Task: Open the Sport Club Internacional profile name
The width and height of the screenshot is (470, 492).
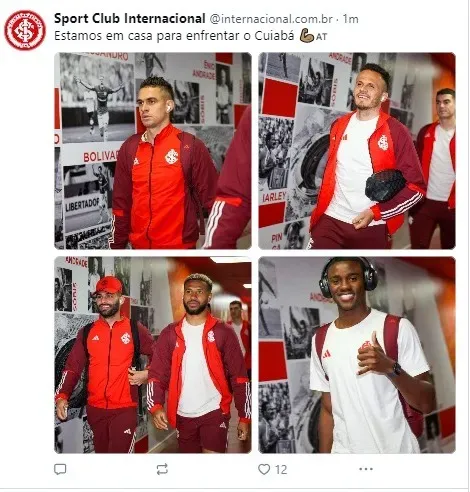Action: point(129,19)
